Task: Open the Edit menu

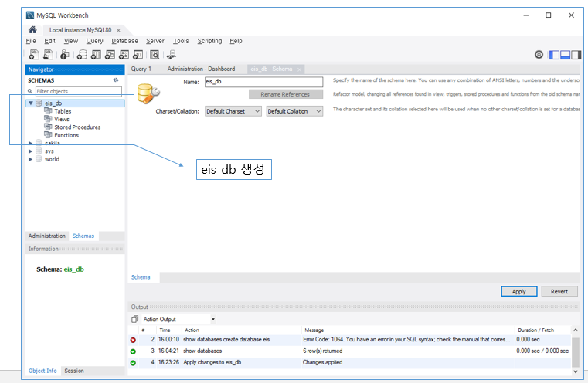Action: tap(50, 41)
